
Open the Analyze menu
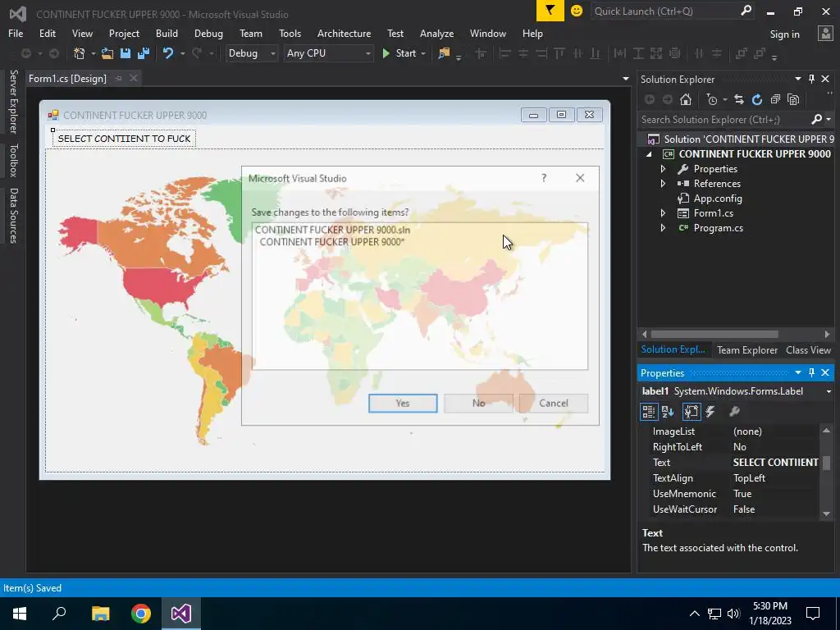coord(436,33)
